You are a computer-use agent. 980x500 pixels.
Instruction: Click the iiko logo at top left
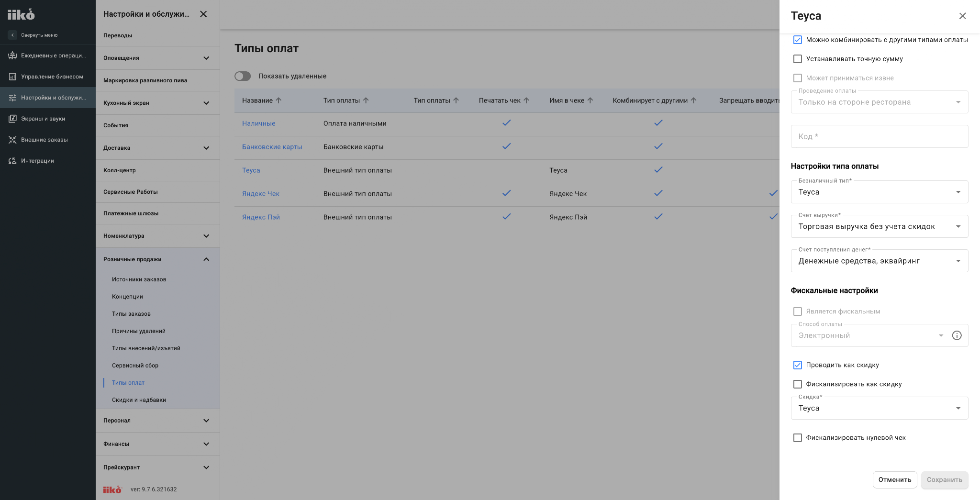21,14
